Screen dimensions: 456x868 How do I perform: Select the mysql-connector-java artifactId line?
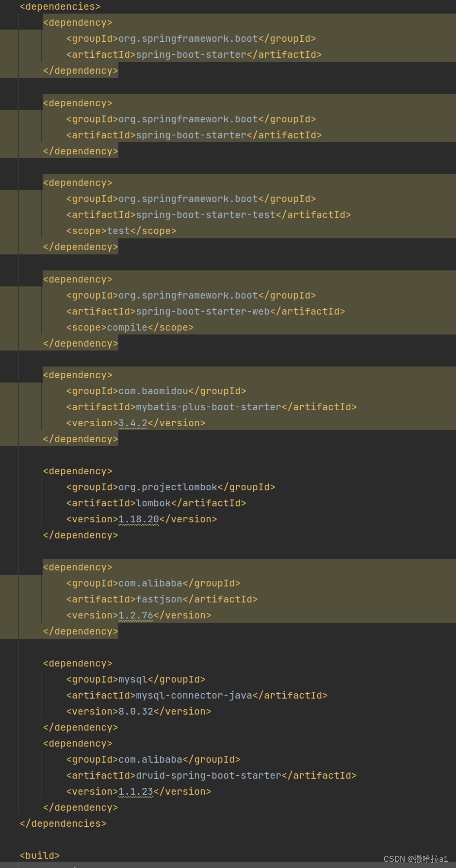(197, 696)
